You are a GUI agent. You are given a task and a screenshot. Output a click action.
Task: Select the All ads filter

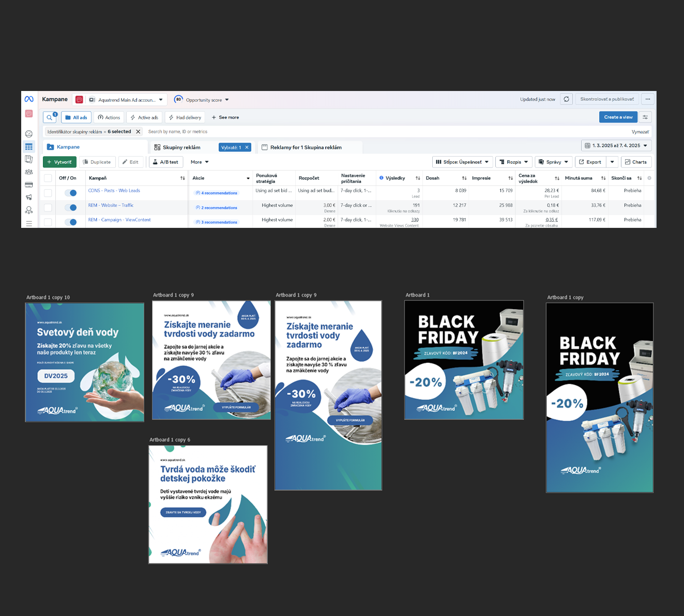77,117
